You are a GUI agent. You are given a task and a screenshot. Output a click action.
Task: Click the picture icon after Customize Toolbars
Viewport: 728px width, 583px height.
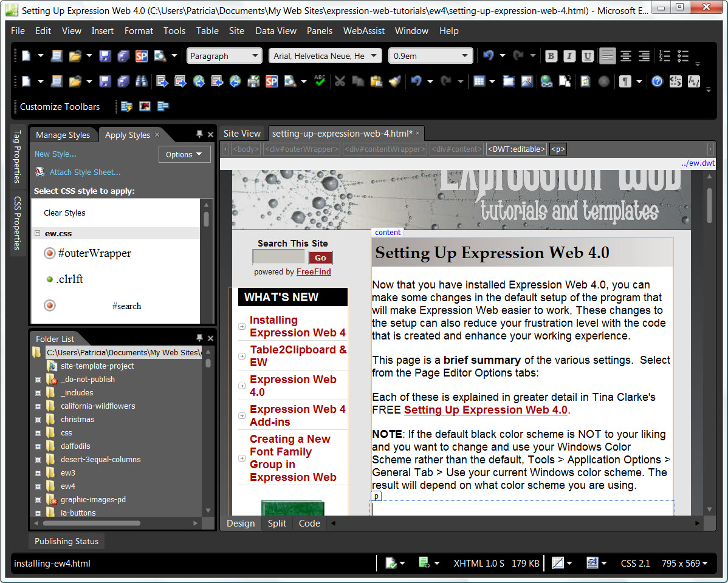click(145, 106)
